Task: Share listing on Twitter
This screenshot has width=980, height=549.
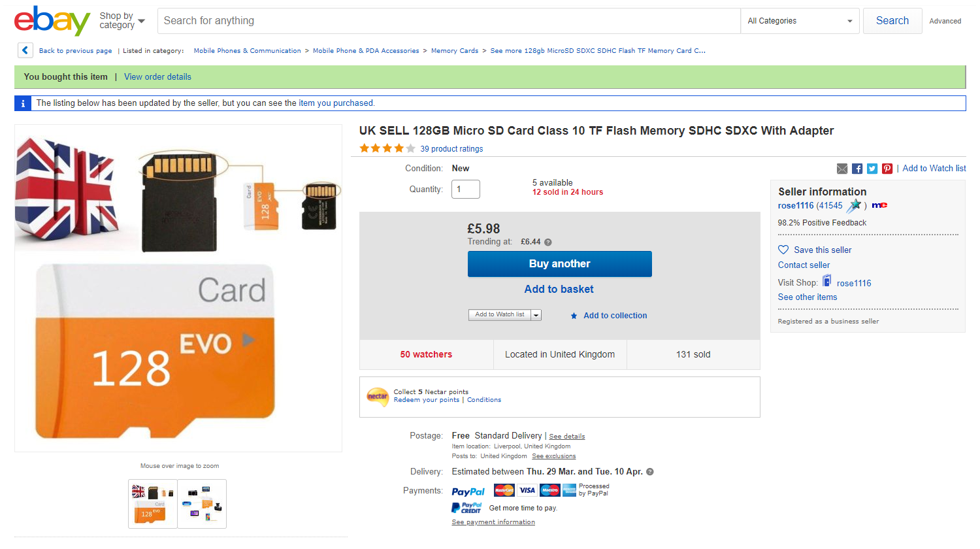Action: [x=872, y=169]
